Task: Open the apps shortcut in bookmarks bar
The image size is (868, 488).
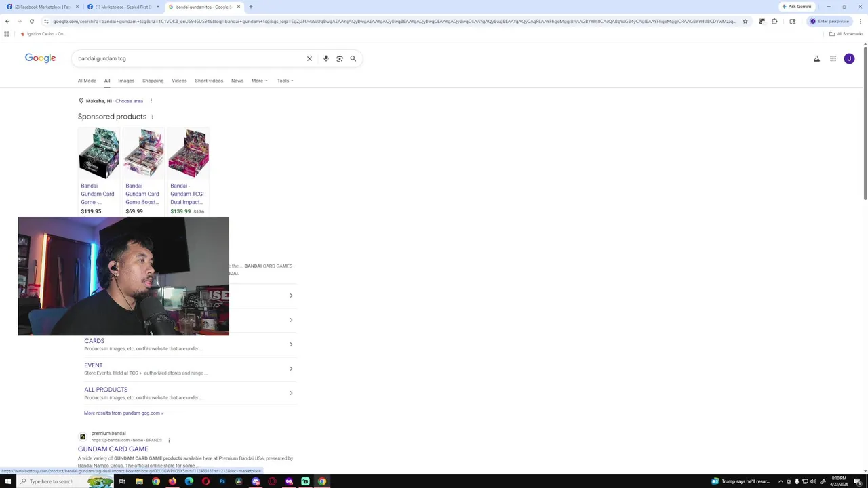Action: (7, 34)
